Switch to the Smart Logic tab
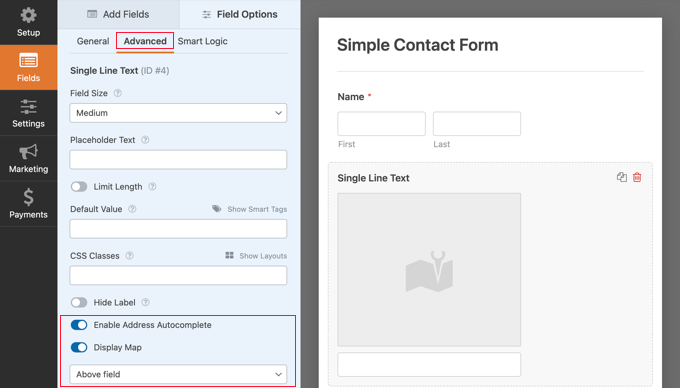Screen dimensions: 680x388 pos(203,41)
